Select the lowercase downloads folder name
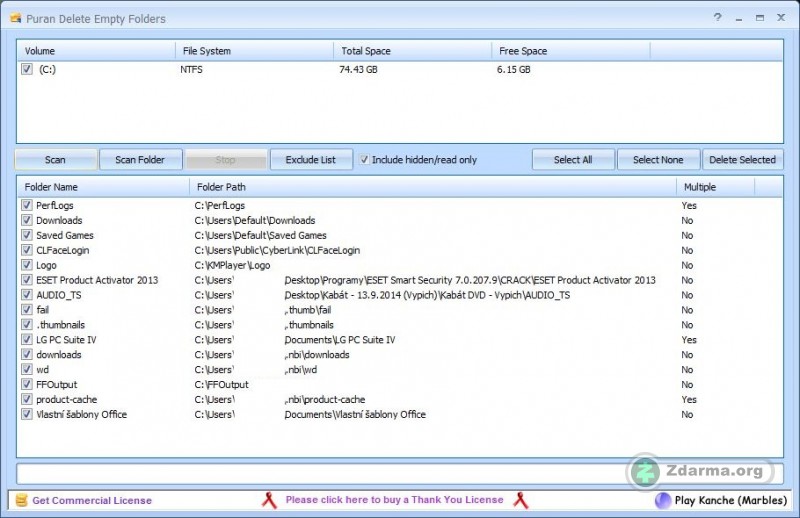 point(59,355)
